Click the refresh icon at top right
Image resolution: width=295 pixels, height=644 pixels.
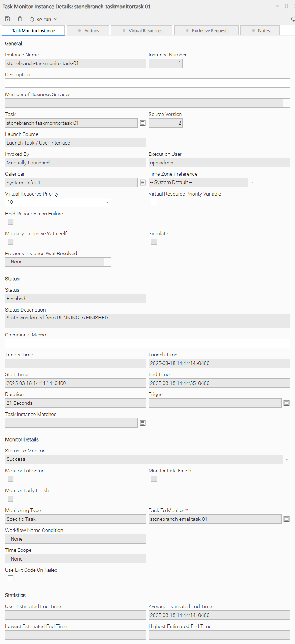coord(293,19)
